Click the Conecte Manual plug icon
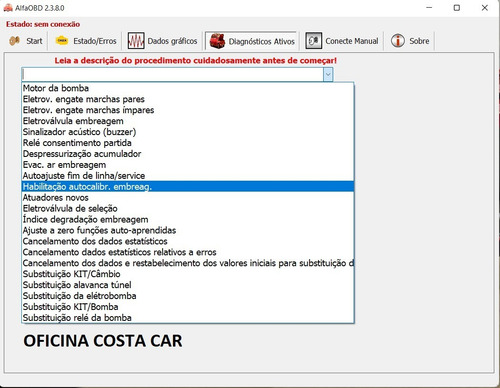This screenshot has height=388, width=500. (314, 41)
